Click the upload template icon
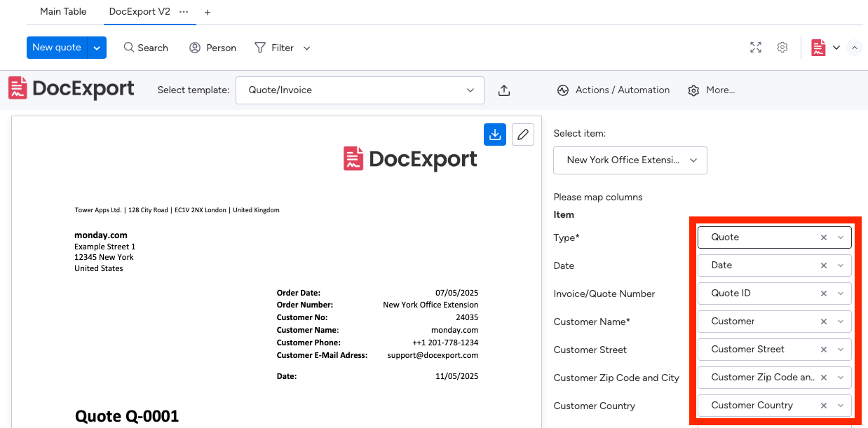 504,90
